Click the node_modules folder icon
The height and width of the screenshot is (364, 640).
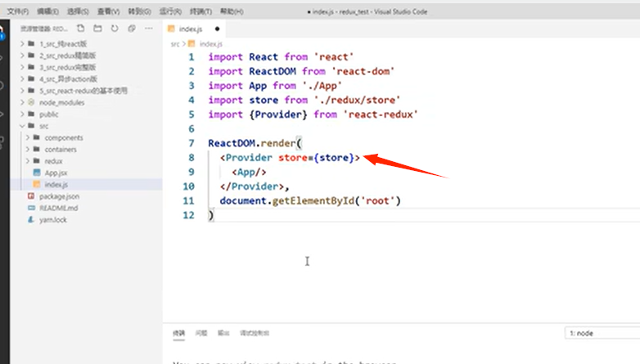click(31, 102)
